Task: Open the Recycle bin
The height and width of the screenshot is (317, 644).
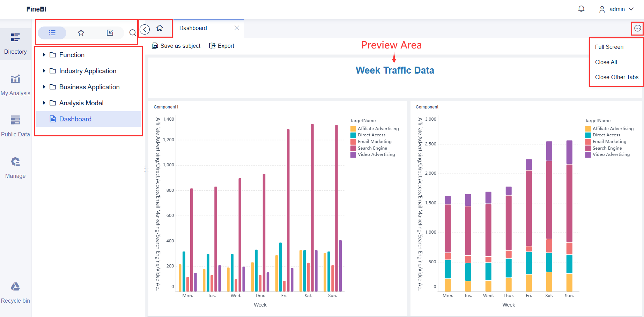Action: tap(15, 293)
